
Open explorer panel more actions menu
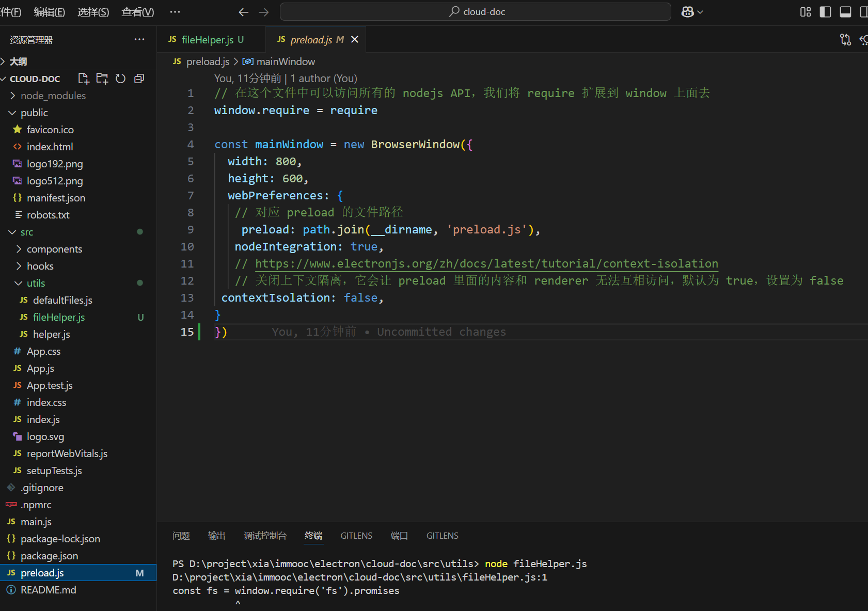click(x=139, y=40)
